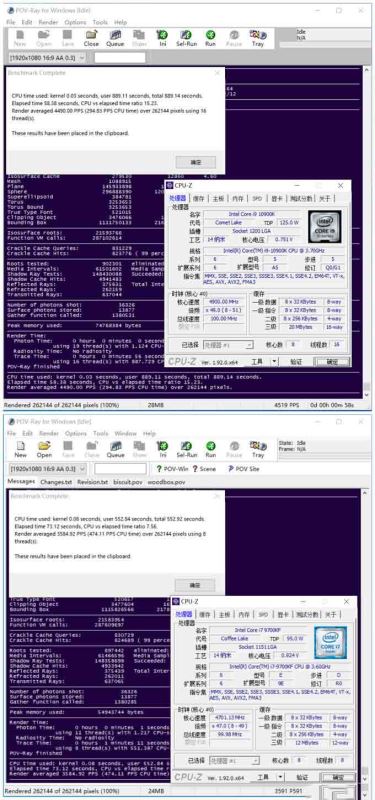Open Render menu in top POV-Ray window
Viewport: 375px width, 800px height.
point(48,22)
